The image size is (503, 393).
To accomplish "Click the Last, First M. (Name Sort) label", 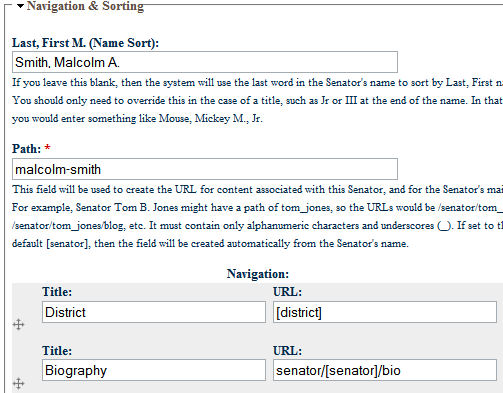I will (x=85, y=43).
